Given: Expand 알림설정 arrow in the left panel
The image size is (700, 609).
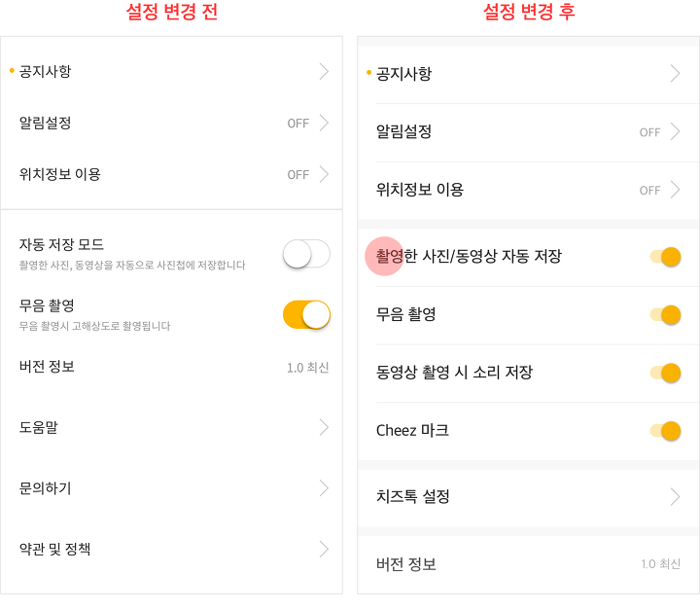Looking at the screenshot, I should 324,123.
